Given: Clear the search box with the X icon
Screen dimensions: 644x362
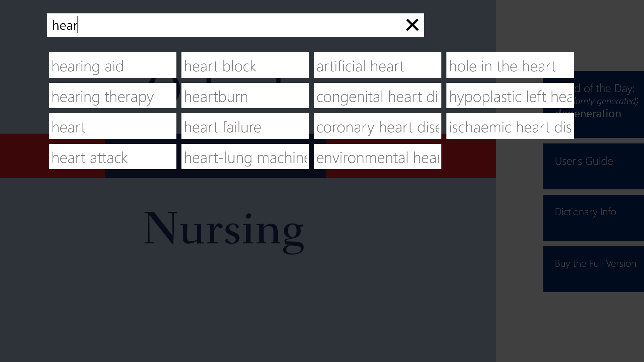Looking at the screenshot, I should (x=412, y=25).
